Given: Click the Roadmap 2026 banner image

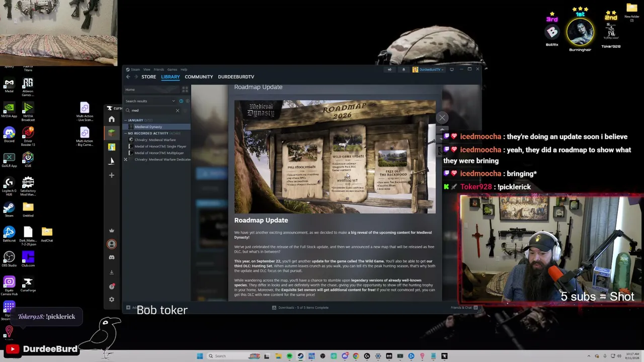Looking at the screenshot, I should [x=335, y=157].
